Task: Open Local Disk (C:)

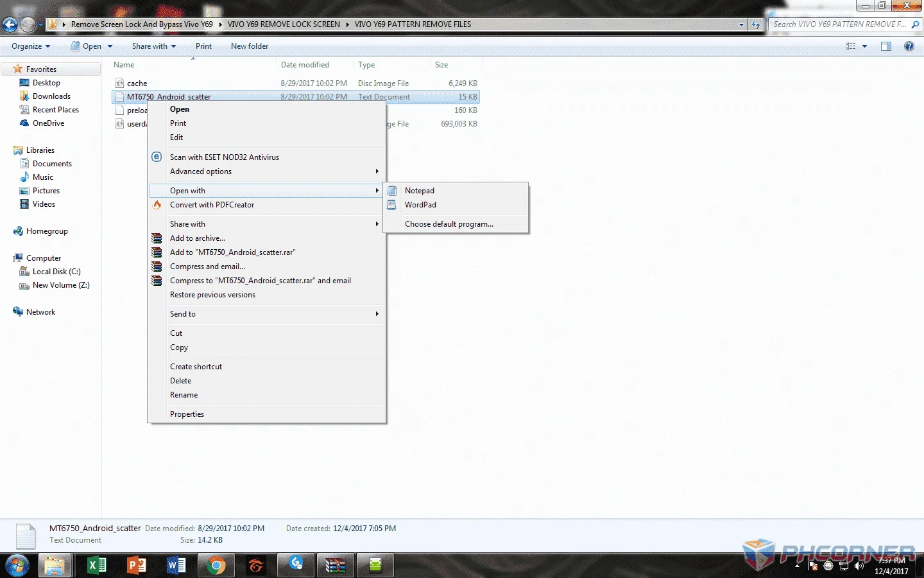Action: pos(56,272)
